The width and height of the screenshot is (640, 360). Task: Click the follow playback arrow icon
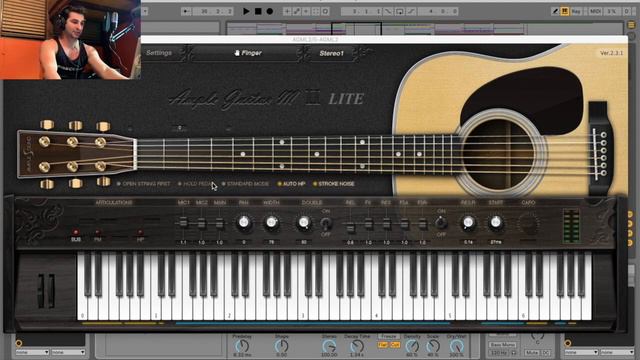click(x=187, y=11)
